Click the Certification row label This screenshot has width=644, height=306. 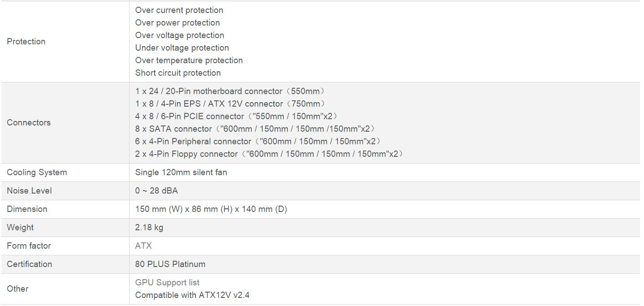pyautogui.click(x=29, y=264)
